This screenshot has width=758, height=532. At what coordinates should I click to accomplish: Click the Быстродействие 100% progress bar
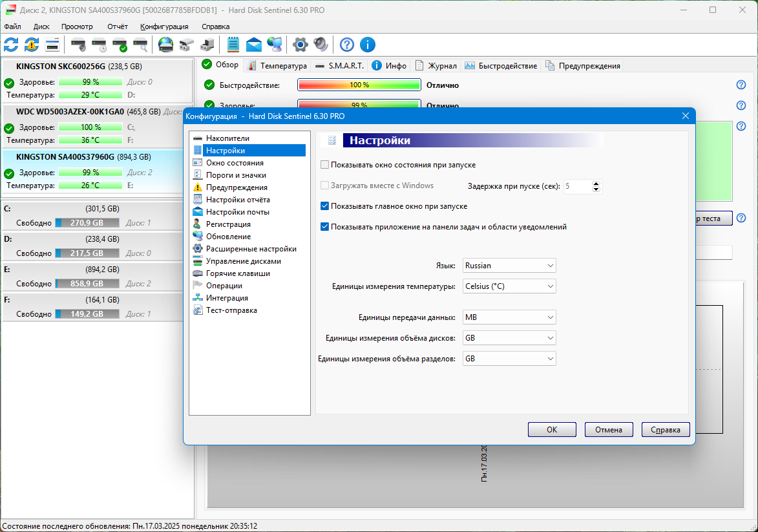(x=359, y=85)
